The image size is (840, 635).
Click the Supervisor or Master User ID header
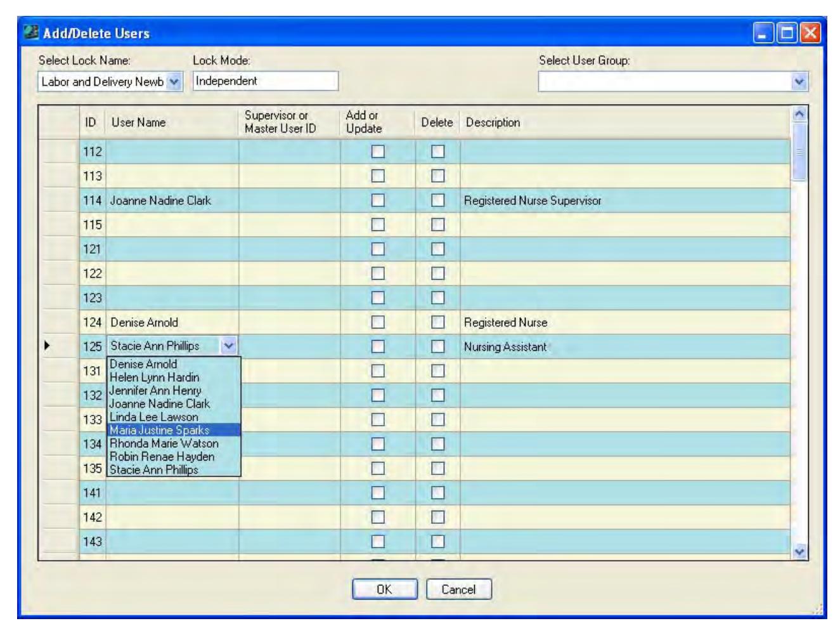tap(290, 122)
